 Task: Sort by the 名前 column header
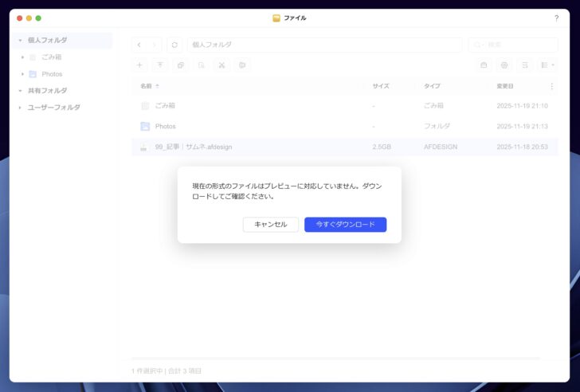[x=146, y=86]
